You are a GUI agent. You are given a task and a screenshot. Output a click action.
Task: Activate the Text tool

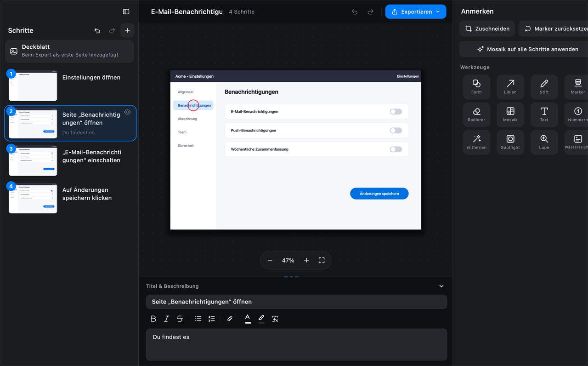[544, 114]
